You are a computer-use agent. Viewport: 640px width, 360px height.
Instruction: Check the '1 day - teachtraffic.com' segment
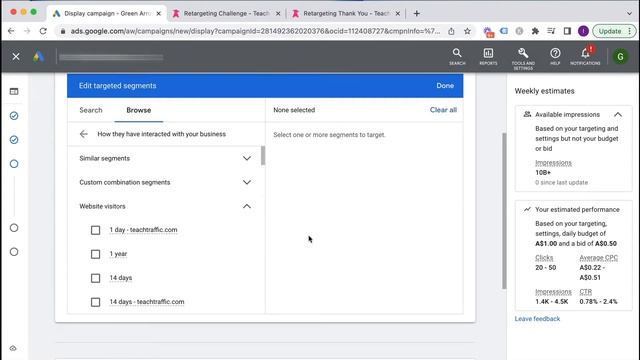[x=96, y=230]
